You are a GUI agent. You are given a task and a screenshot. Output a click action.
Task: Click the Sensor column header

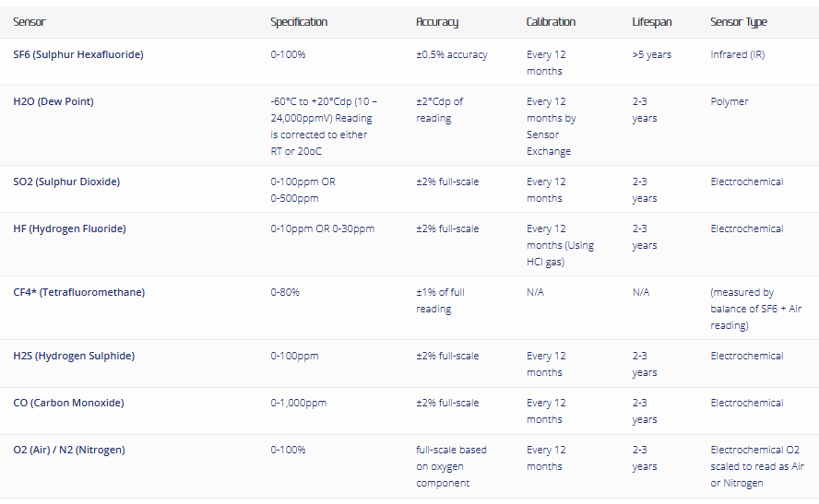click(x=30, y=22)
